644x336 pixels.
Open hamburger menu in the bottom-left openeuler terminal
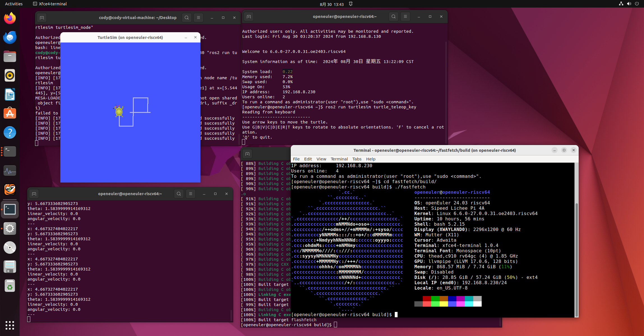[x=191, y=194]
